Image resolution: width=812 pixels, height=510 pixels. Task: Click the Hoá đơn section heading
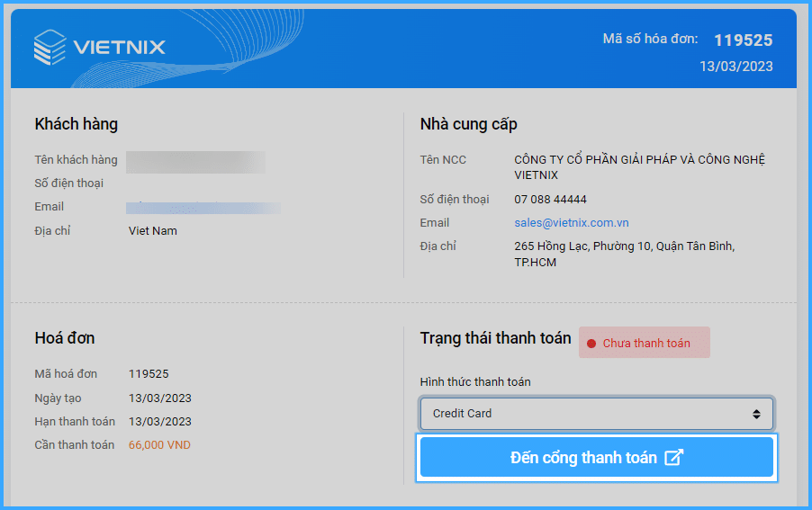click(65, 338)
